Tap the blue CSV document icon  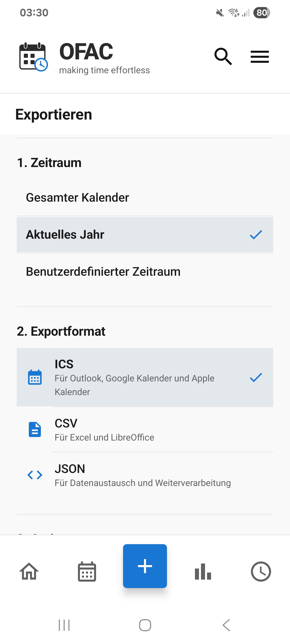35,429
